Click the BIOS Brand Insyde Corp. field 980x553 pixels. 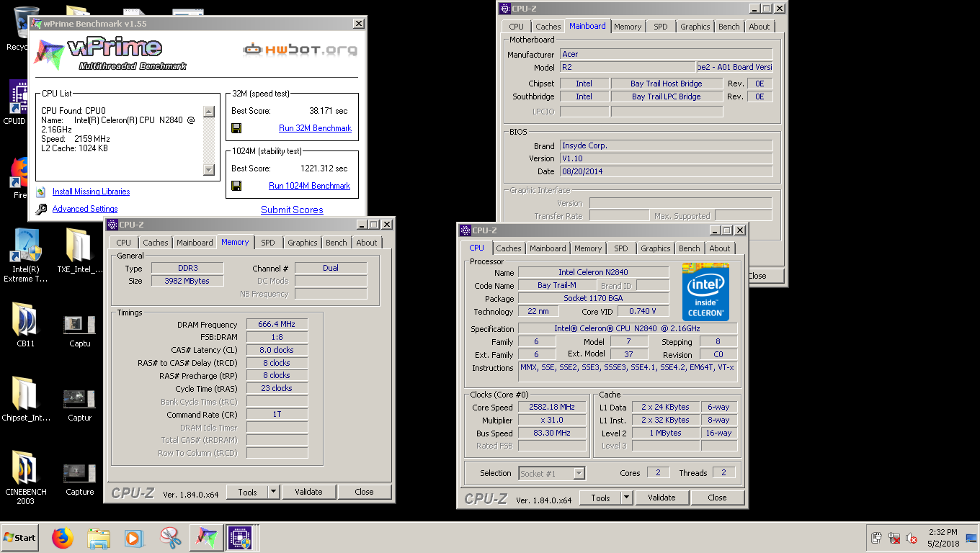click(x=667, y=145)
